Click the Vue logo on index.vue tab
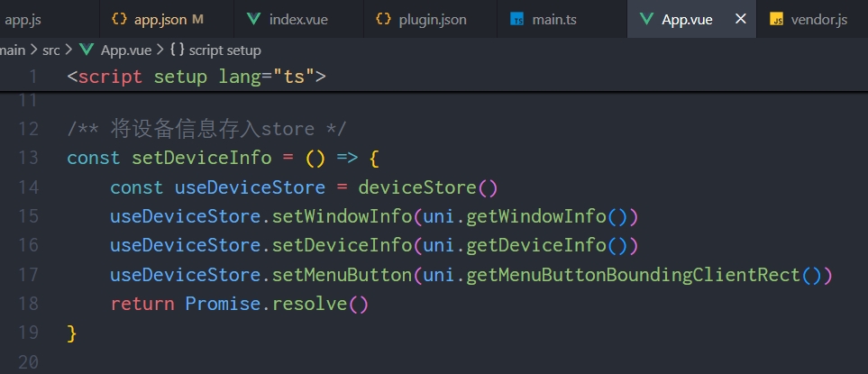Screen dimensions: 868x374 (255, 19)
